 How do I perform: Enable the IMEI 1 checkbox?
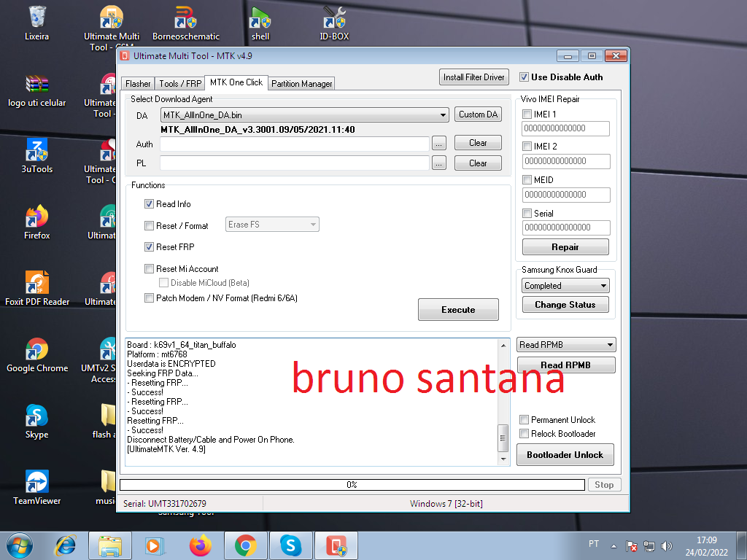pos(527,114)
